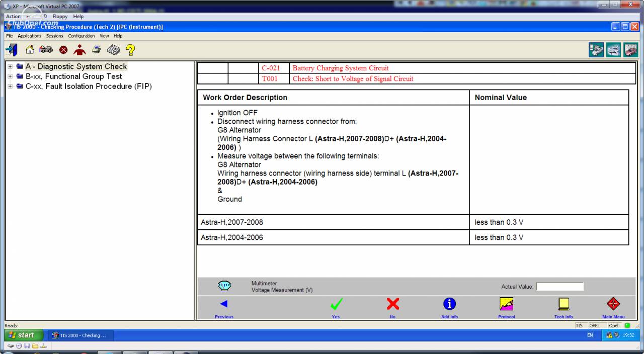The width and height of the screenshot is (644, 354).
Task: Open the Applications menu
Action: point(30,36)
